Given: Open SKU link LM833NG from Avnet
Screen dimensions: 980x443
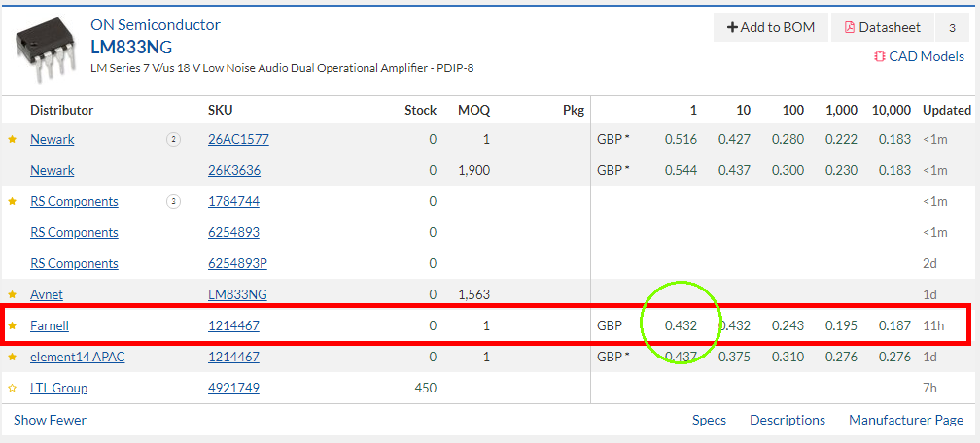Looking at the screenshot, I should [x=237, y=294].
